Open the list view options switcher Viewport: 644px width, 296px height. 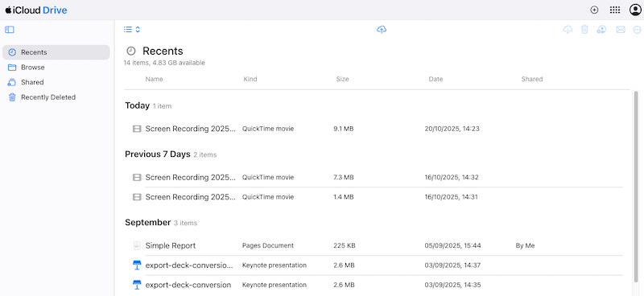click(132, 30)
